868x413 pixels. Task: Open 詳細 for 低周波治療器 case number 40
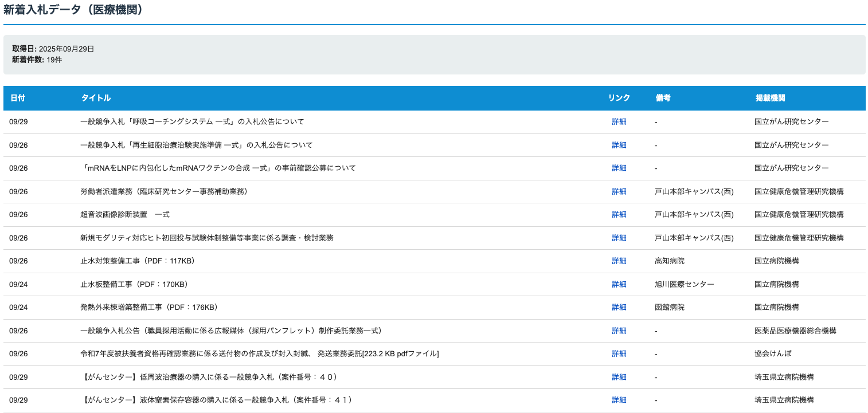coord(619,377)
